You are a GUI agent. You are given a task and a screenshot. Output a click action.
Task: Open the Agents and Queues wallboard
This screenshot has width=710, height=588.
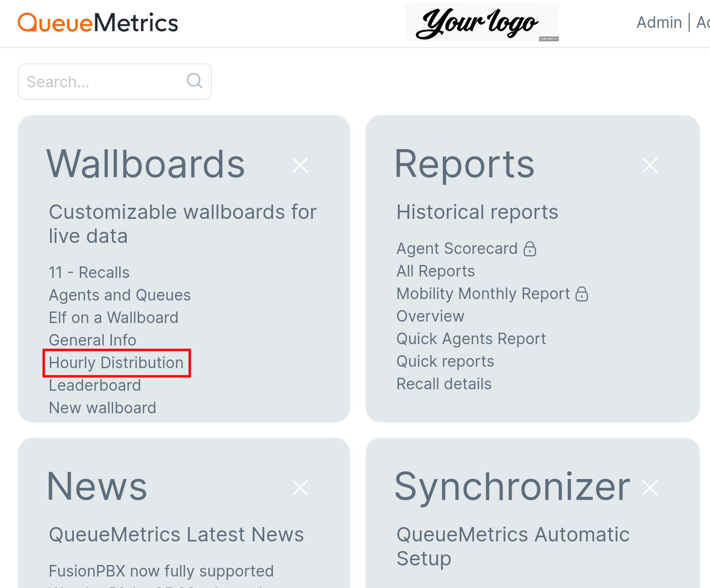pyautogui.click(x=120, y=295)
